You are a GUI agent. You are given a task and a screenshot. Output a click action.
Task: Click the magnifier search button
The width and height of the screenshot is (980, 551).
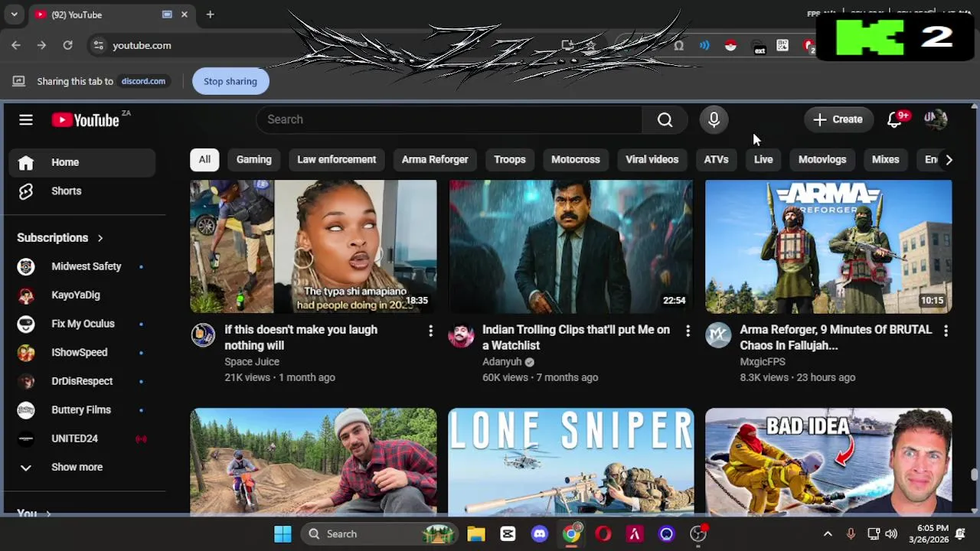point(665,119)
